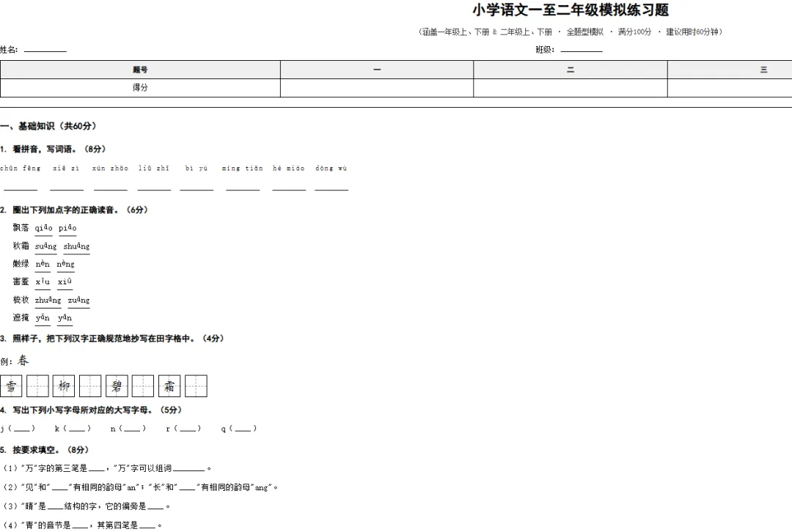Click the blank beside lowercase k
Viewport: 792px width, 532px height.
tap(77, 429)
